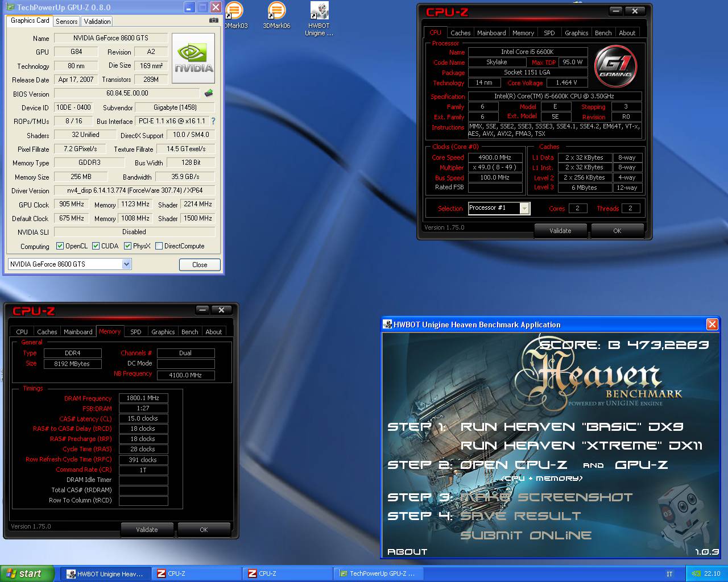The image size is (728, 582).
Task: Open Bench tab in bottom CPU-Z window
Action: [x=189, y=332]
